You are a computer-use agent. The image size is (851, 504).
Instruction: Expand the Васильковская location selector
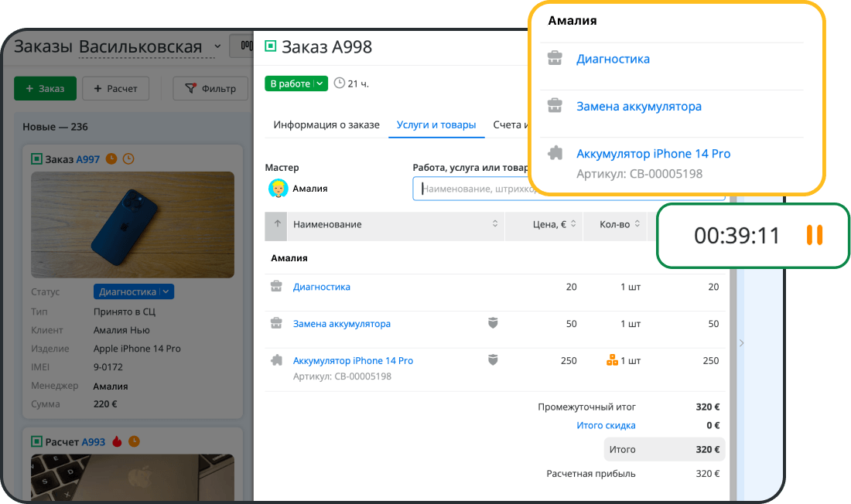217,46
